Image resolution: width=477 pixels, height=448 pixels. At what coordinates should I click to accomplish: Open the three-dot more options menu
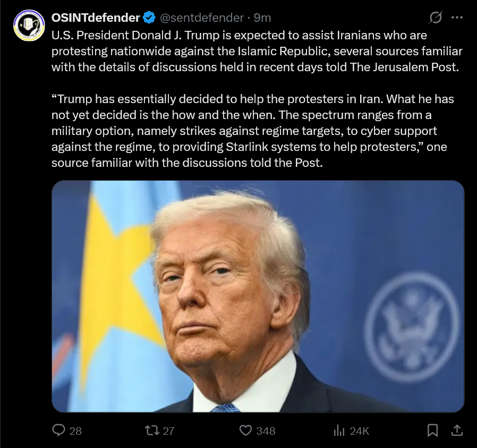pyautogui.click(x=457, y=18)
